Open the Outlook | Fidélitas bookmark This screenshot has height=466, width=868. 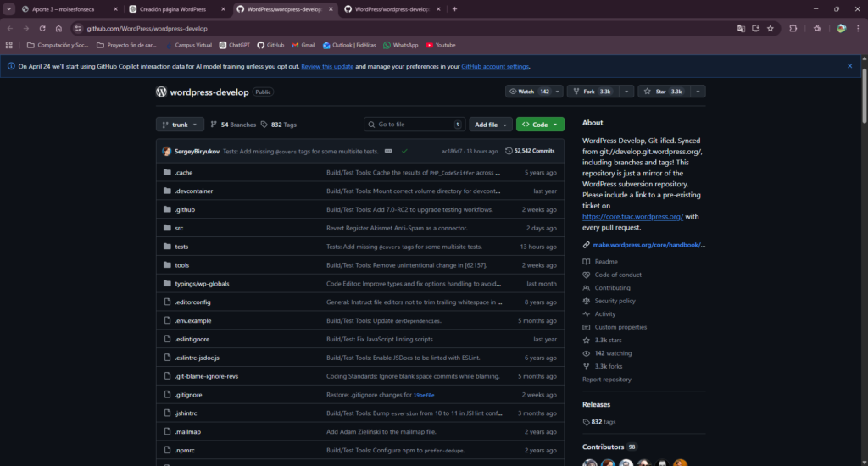point(349,46)
